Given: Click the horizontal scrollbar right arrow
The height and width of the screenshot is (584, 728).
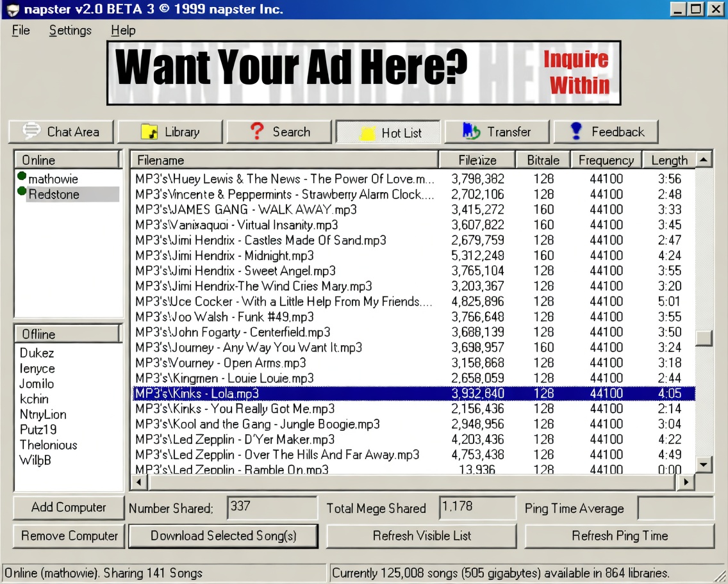Looking at the screenshot, I should click(686, 482).
